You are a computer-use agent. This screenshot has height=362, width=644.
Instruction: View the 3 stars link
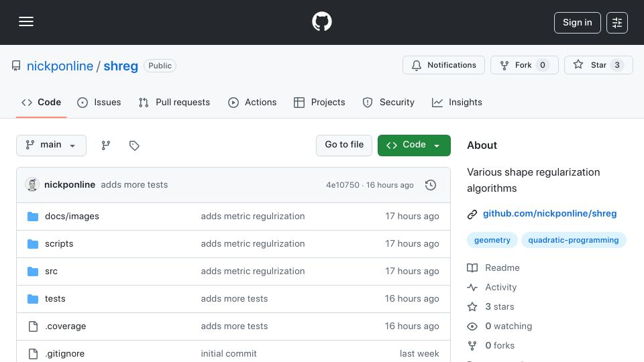pyautogui.click(x=499, y=306)
